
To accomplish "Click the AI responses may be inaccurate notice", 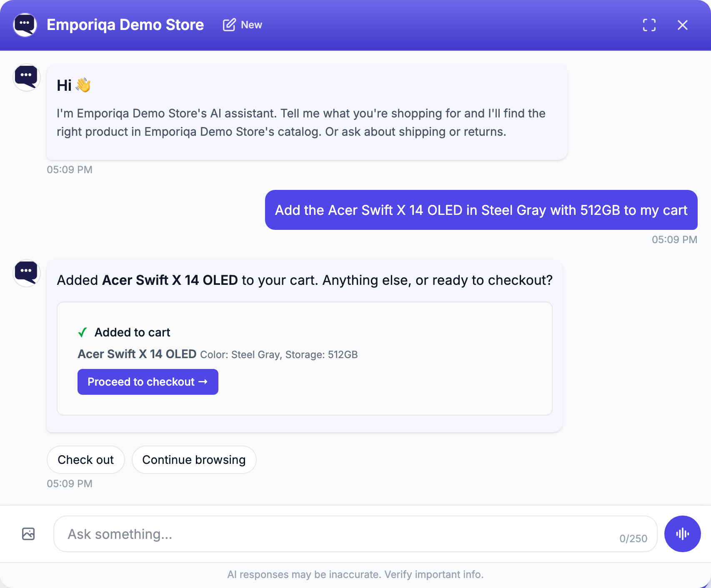I will tap(355, 575).
